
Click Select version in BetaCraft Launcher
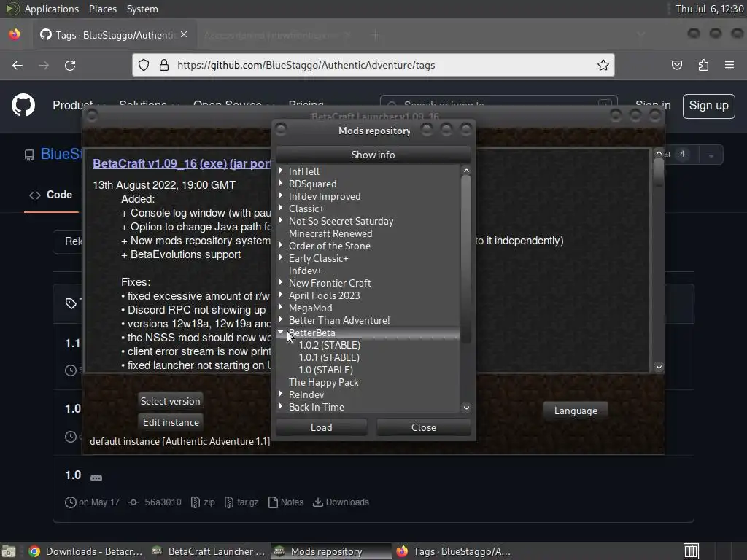170,401
